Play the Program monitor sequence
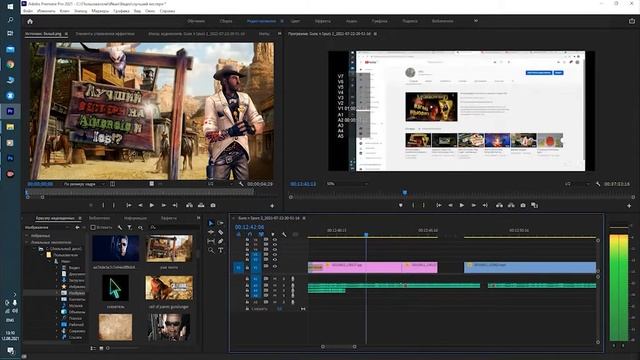Image resolution: width=640 pixels, height=360 pixels. point(462,205)
